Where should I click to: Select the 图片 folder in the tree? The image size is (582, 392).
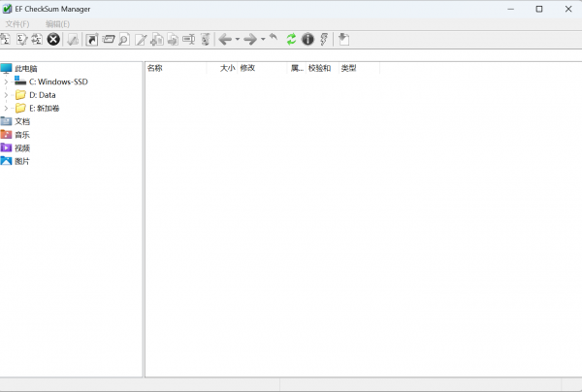22,161
